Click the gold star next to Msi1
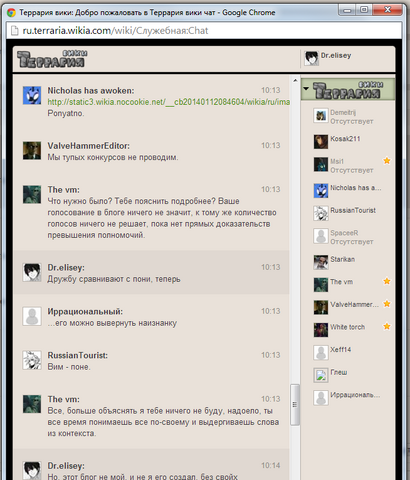 387,161
